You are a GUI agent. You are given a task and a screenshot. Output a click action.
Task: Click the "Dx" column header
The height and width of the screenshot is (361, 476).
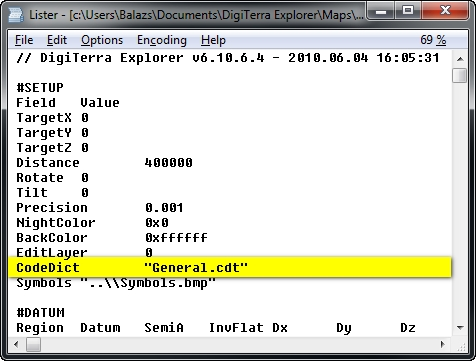280,328
